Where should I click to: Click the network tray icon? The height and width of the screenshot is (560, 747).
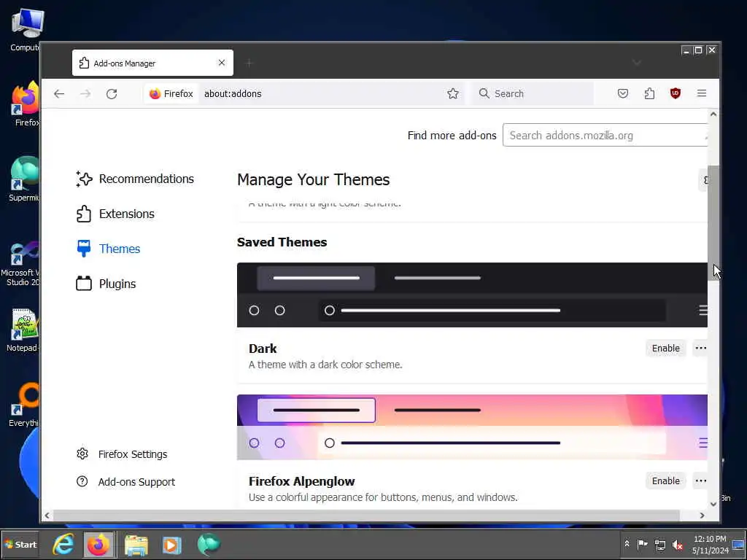(659, 545)
